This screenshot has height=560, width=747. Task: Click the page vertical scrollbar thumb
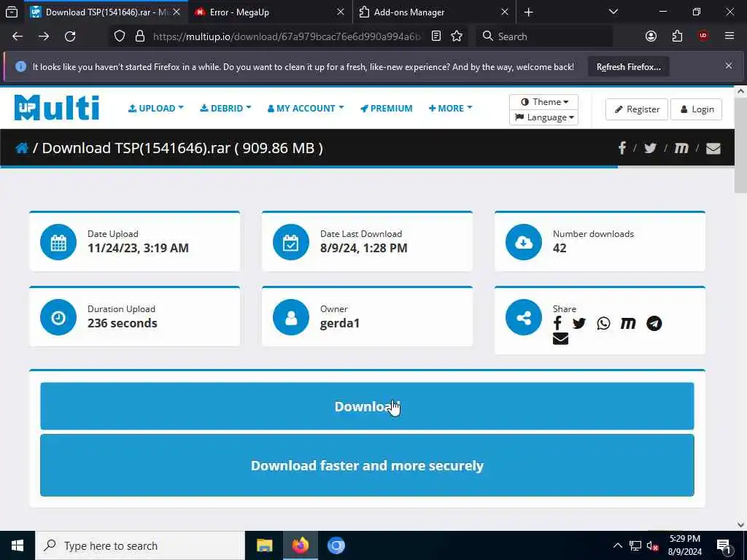pos(740,145)
